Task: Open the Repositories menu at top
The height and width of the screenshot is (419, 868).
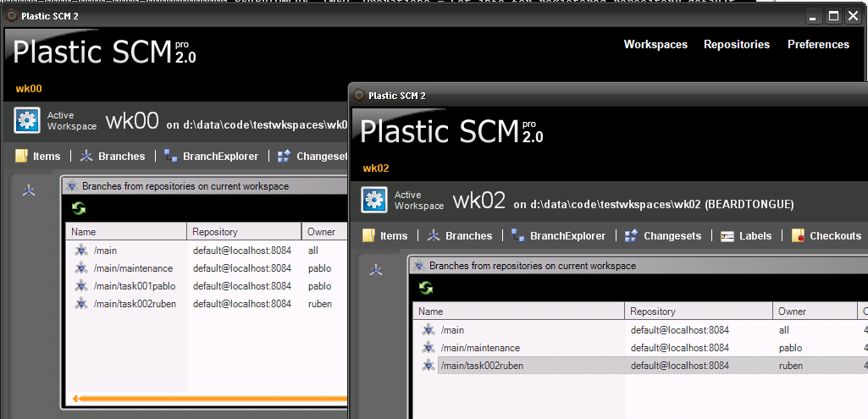Action: point(736,44)
